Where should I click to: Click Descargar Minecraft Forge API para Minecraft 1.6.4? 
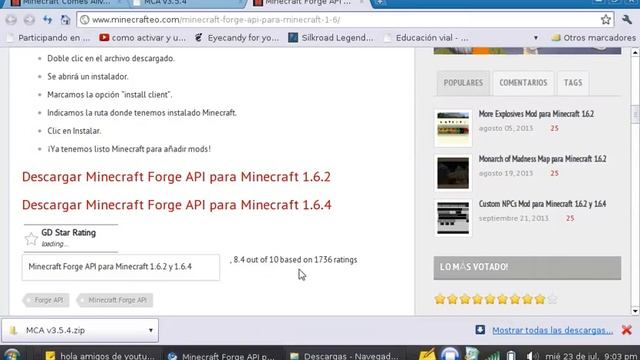177,205
